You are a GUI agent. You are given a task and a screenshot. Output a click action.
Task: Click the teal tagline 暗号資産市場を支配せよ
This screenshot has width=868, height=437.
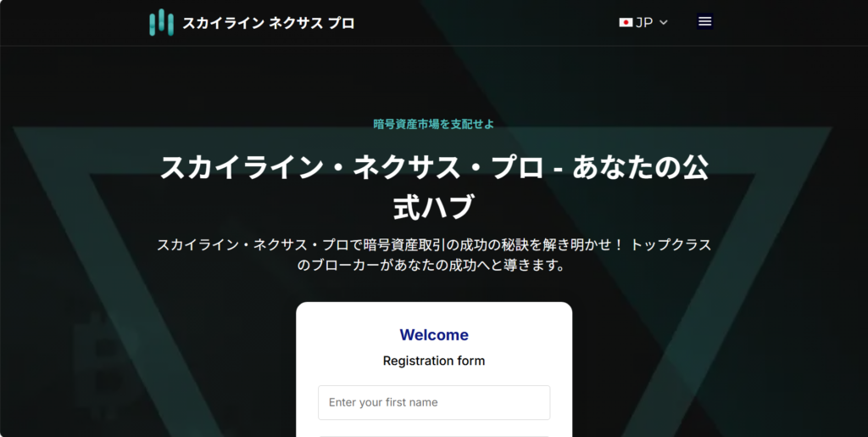point(433,124)
